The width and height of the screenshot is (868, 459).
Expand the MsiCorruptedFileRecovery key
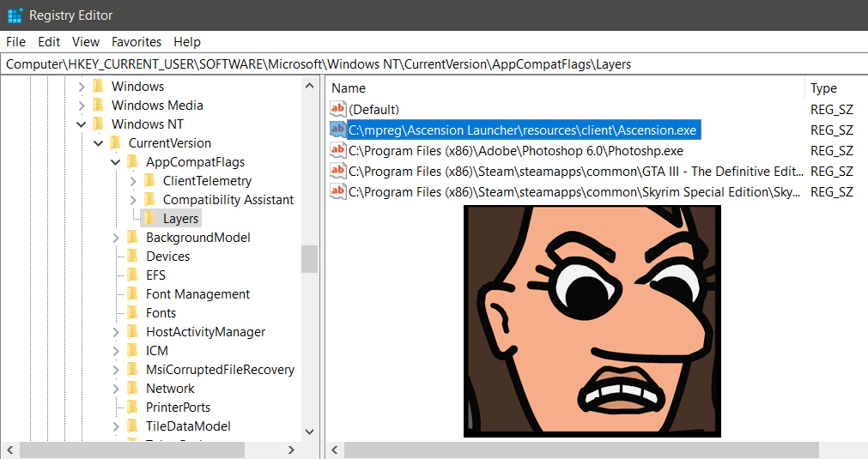(x=116, y=370)
